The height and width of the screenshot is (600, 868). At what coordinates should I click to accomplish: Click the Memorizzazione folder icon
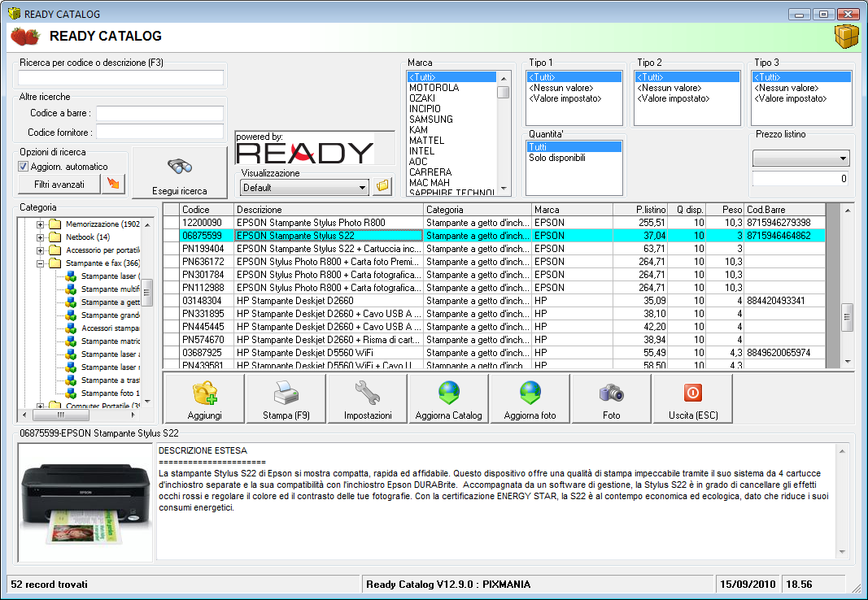point(55,224)
